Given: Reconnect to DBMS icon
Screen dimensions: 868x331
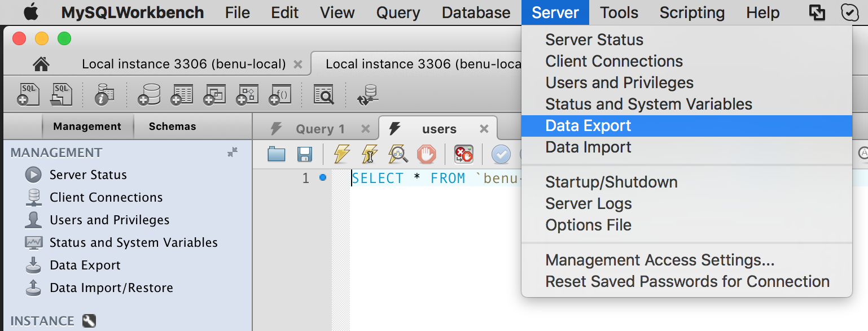Looking at the screenshot, I should [x=367, y=94].
